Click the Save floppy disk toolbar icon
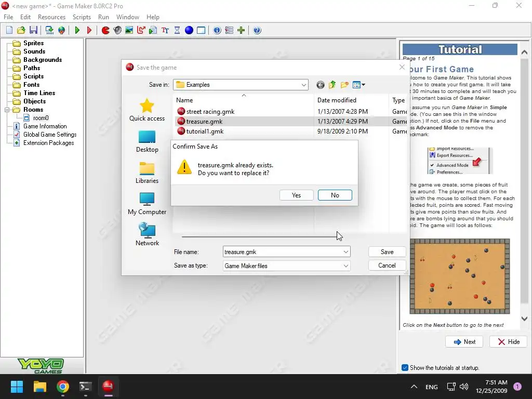This screenshot has width=532, height=399. (x=33, y=30)
